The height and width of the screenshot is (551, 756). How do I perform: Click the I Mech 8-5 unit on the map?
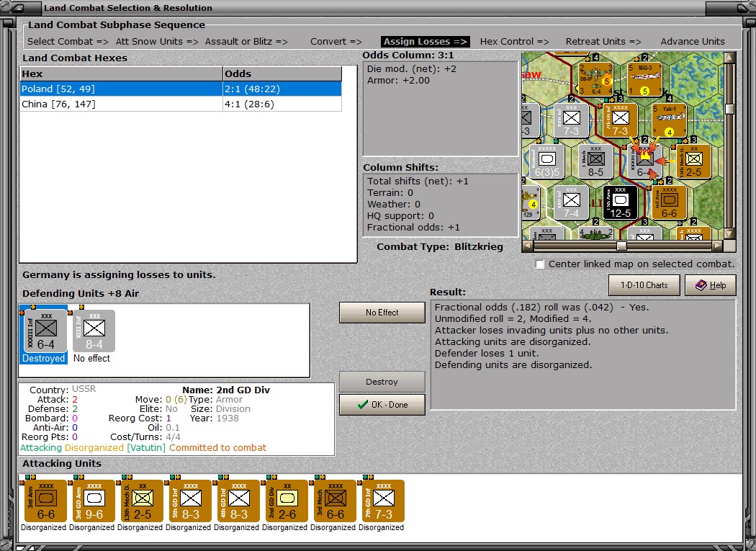click(x=595, y=161)
